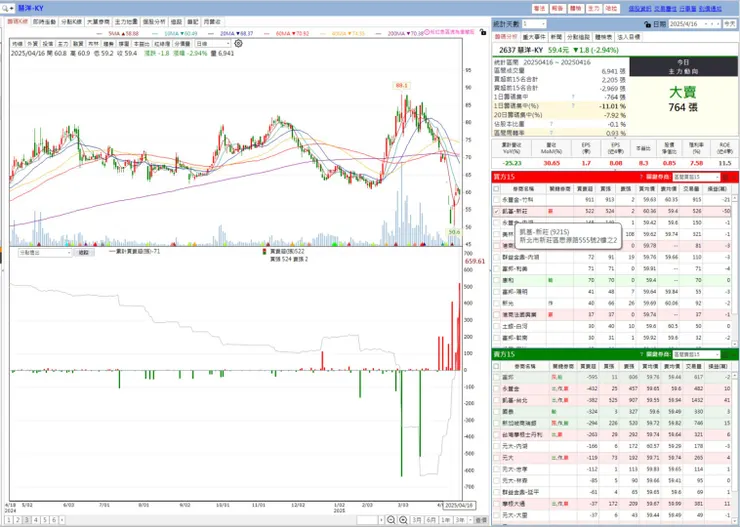Open the 統計天數 dropdown
740x527 pixels.
point(534,24)
